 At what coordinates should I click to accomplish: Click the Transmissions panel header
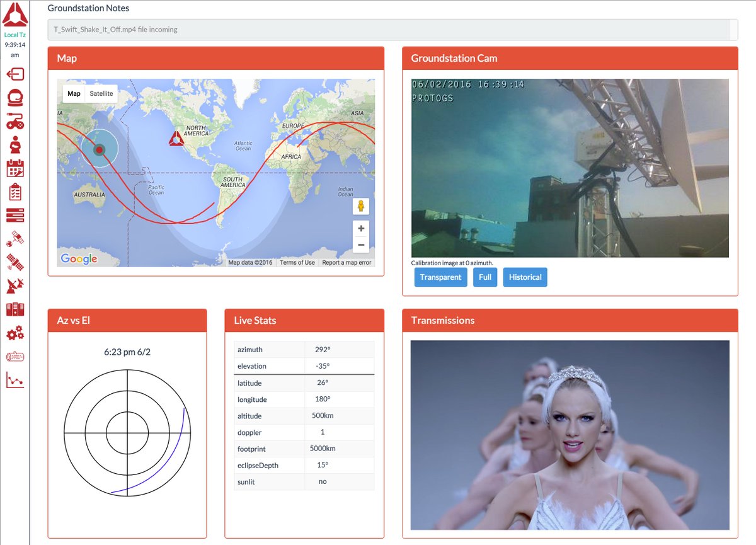570,320
